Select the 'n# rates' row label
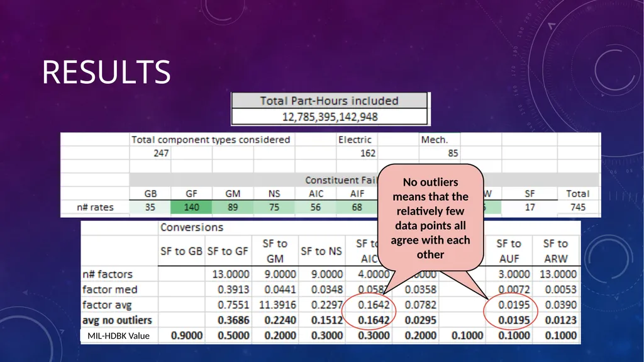This screenshot has height=362, width=644. [96, 207]
